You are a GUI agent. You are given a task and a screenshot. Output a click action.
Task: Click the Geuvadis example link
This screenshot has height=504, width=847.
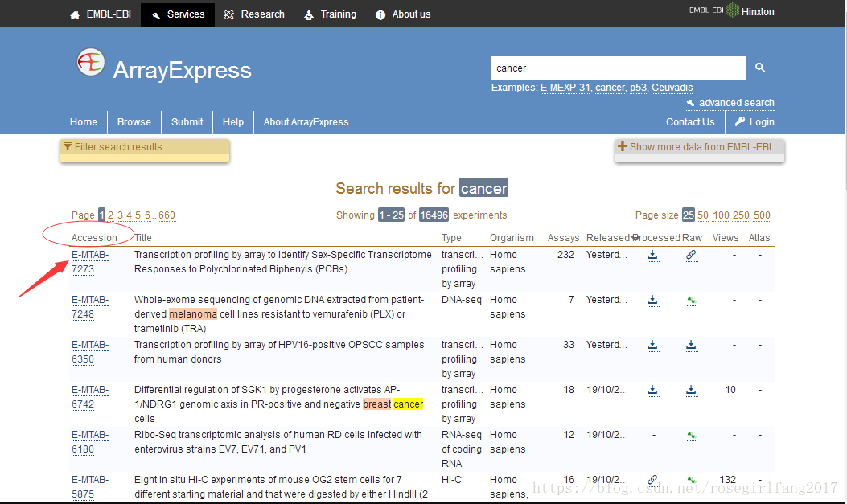(x=672, y=88)
